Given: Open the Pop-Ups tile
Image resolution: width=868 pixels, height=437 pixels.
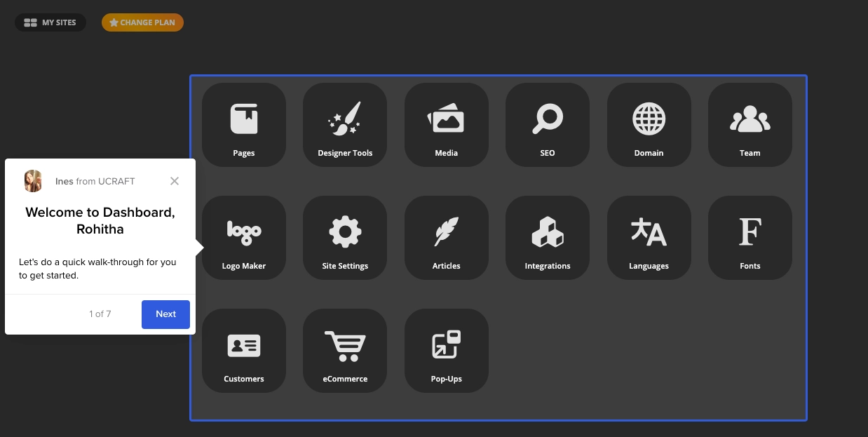Looking at the screenshot, I should (x=447, y=351).
